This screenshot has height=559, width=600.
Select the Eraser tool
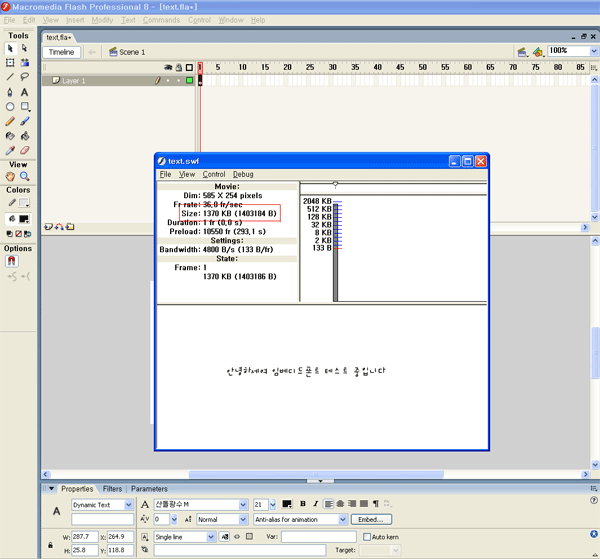[24, 150]
